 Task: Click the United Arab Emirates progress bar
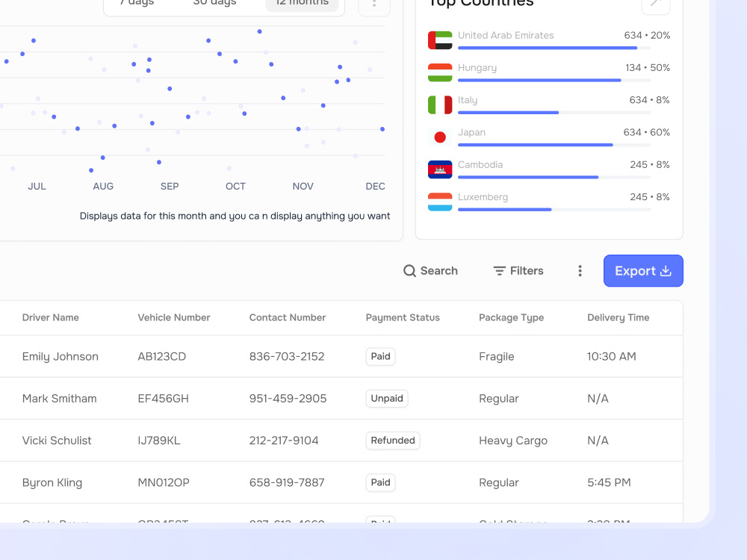point(554,48)
